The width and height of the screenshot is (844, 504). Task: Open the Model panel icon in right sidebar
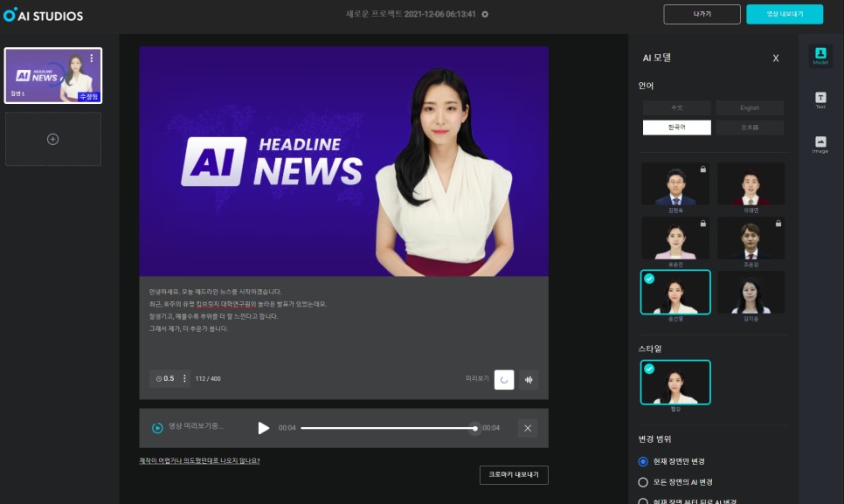(820, 56)
